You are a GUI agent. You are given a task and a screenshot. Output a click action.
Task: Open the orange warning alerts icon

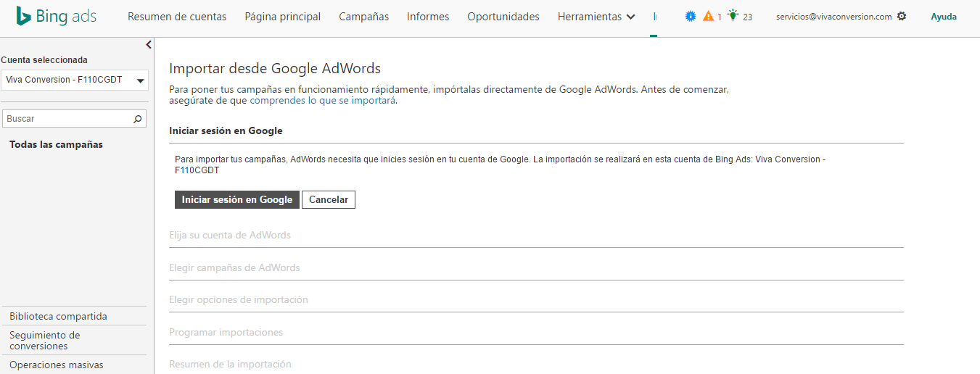(x=709, y=16)
